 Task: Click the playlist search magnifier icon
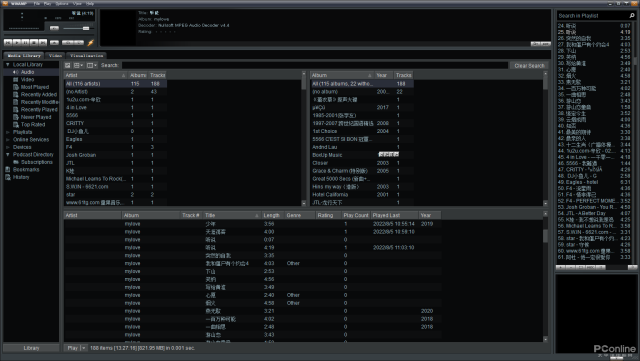(632, 16)
